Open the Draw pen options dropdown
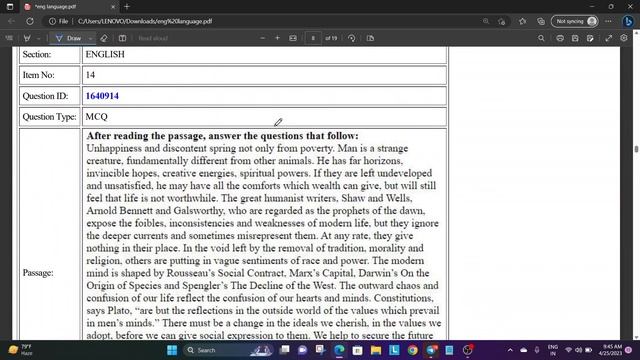640x360 pixels. tap(90, 38)
